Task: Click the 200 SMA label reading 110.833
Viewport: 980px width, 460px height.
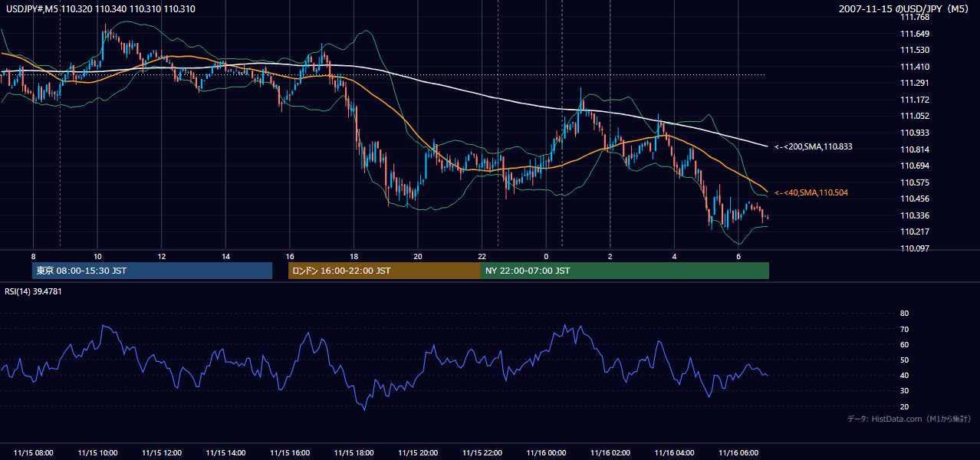Action: tap(813, 146)
